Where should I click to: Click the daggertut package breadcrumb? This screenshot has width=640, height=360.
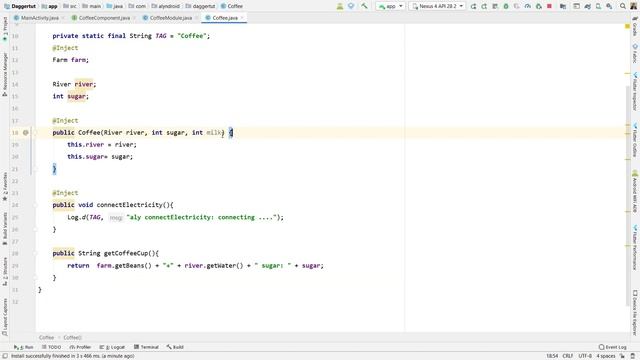click(x=200, y=6)
